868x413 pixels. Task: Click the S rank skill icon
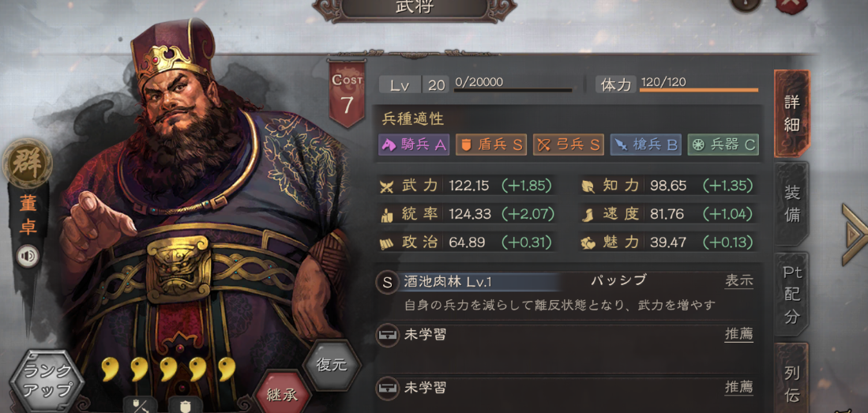(x=387, y=282)
